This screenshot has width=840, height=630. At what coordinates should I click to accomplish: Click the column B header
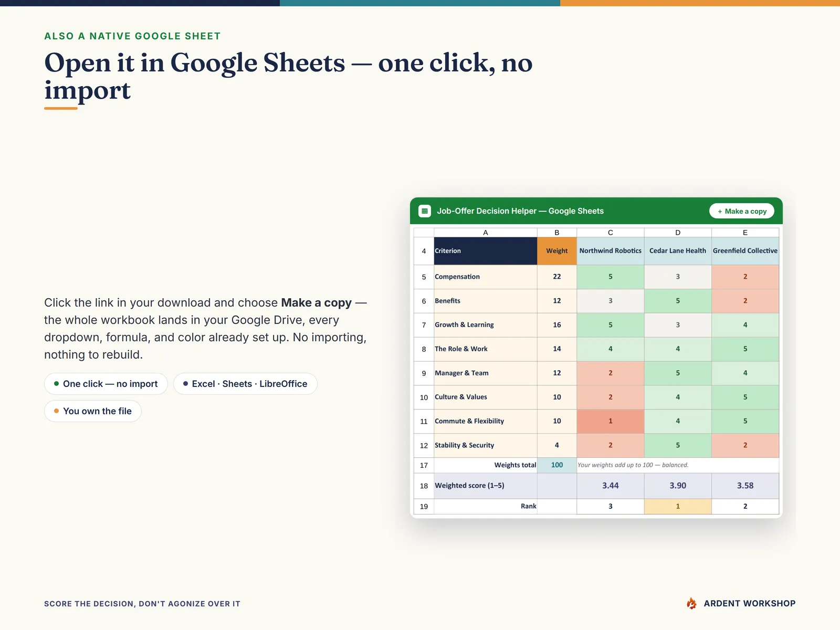click(x=557, y=233)
